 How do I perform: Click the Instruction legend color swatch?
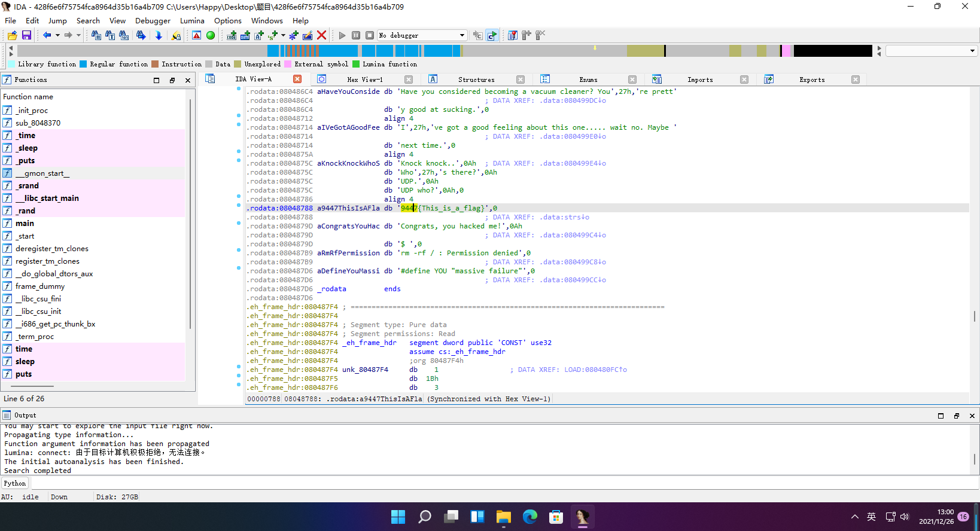point(155,64)
